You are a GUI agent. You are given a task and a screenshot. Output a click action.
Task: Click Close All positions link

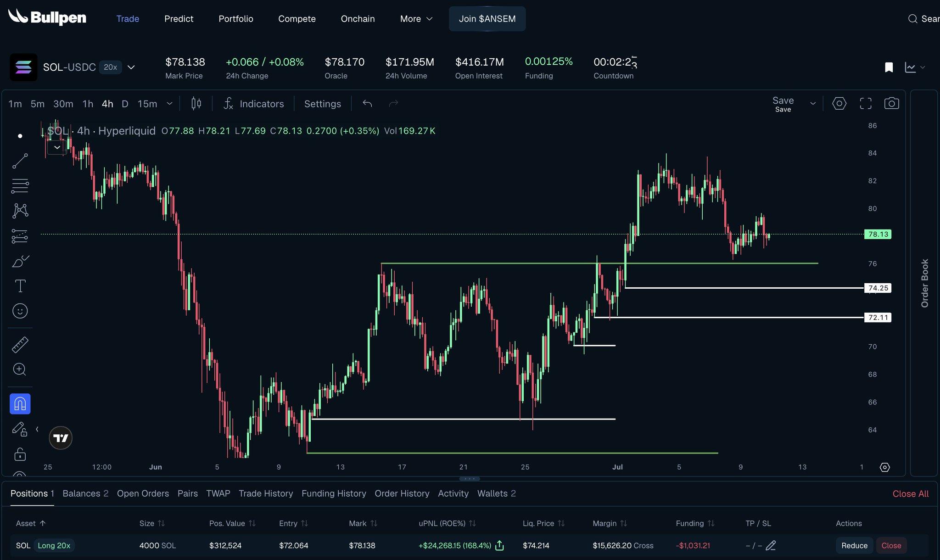coord(910,494)
